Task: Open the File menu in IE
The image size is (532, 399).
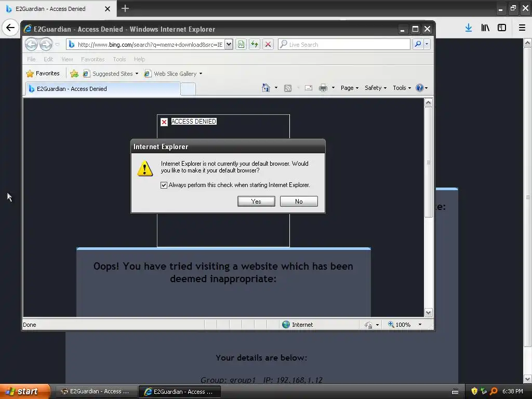Action: point(31,59)
